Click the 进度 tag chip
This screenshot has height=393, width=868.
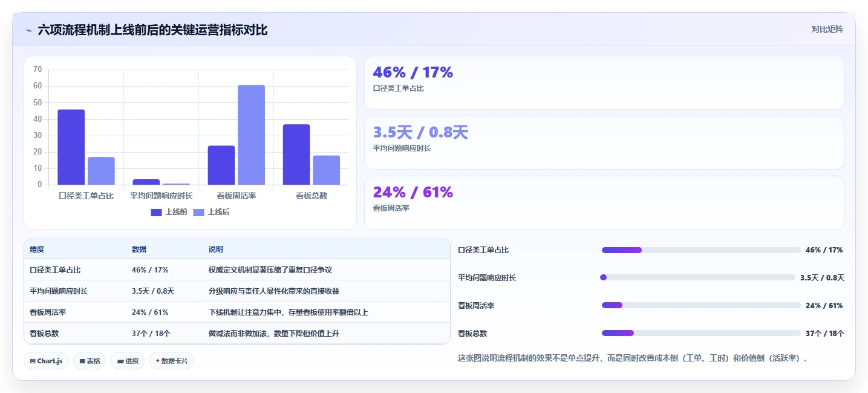coord(128,361)
